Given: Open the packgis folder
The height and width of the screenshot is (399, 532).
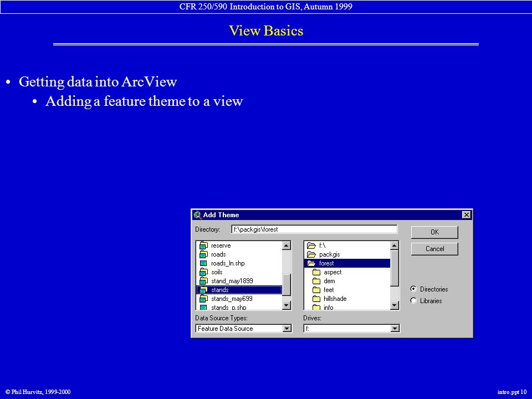Looking at the screenshot, I should 347,254.
